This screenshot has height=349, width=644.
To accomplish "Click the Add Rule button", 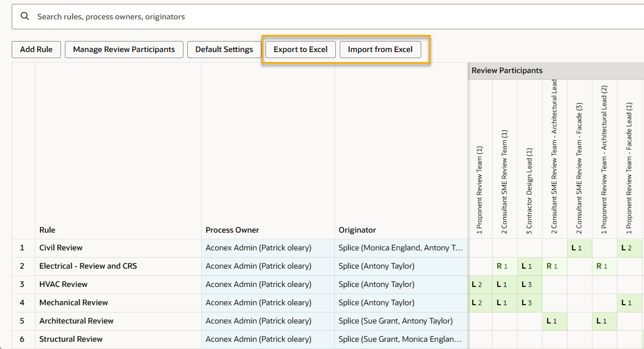I will [36, 49].
